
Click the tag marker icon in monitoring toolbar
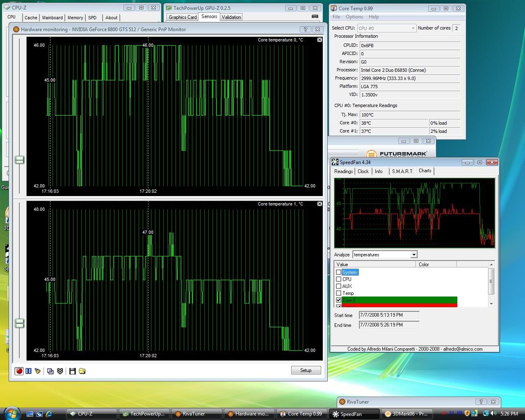(38, 371)
